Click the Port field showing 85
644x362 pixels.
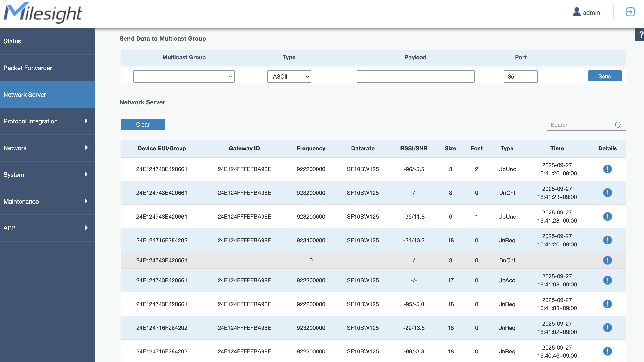520,77
